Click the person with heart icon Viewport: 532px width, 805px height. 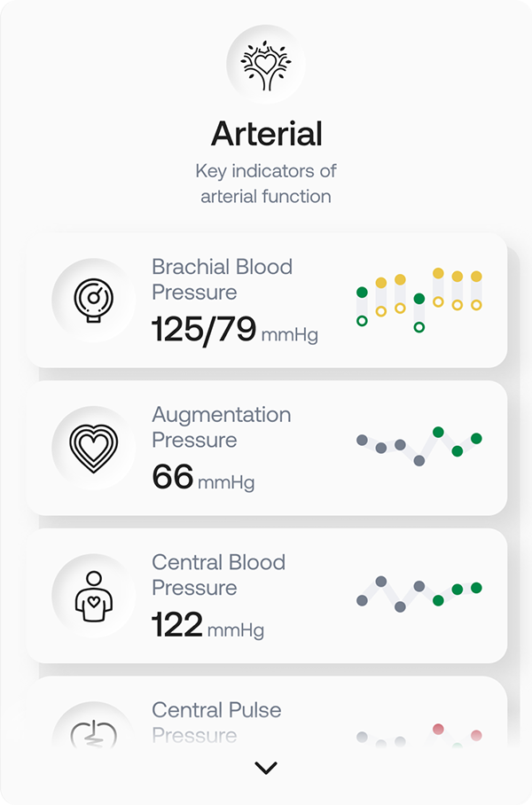pyautogui.click(x=93, y=596)
